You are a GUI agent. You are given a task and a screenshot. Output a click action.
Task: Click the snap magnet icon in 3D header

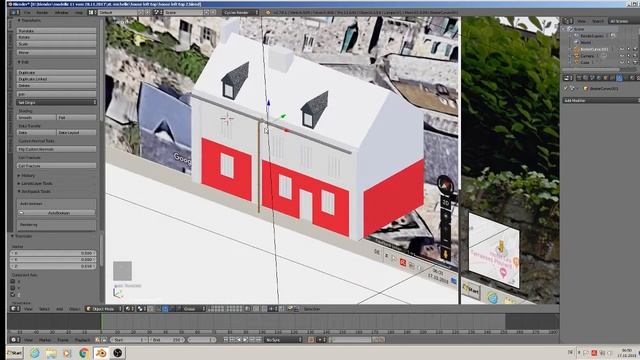264,309
